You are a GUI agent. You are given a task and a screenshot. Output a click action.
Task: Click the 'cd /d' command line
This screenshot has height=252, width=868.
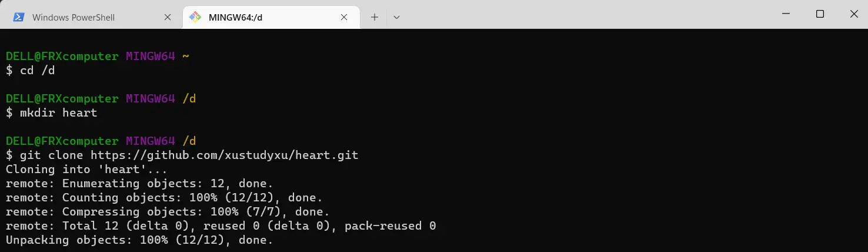click(x=31, y=71)
